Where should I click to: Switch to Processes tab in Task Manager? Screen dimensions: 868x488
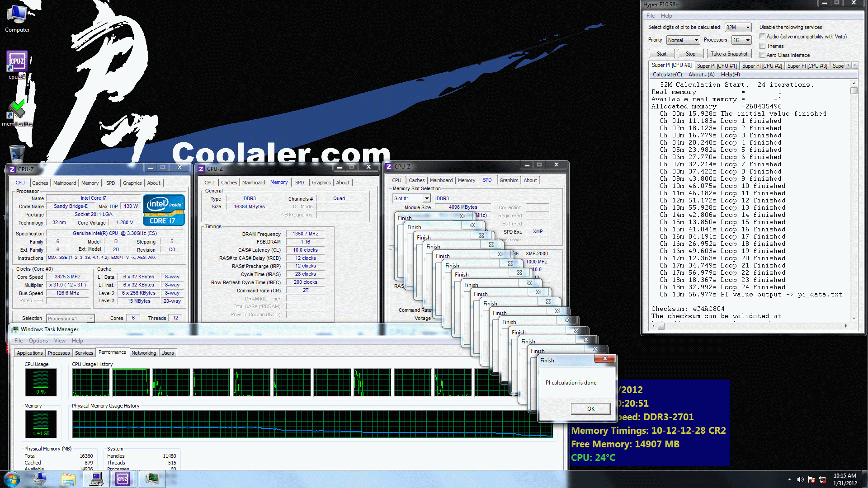tap(59, 353)
